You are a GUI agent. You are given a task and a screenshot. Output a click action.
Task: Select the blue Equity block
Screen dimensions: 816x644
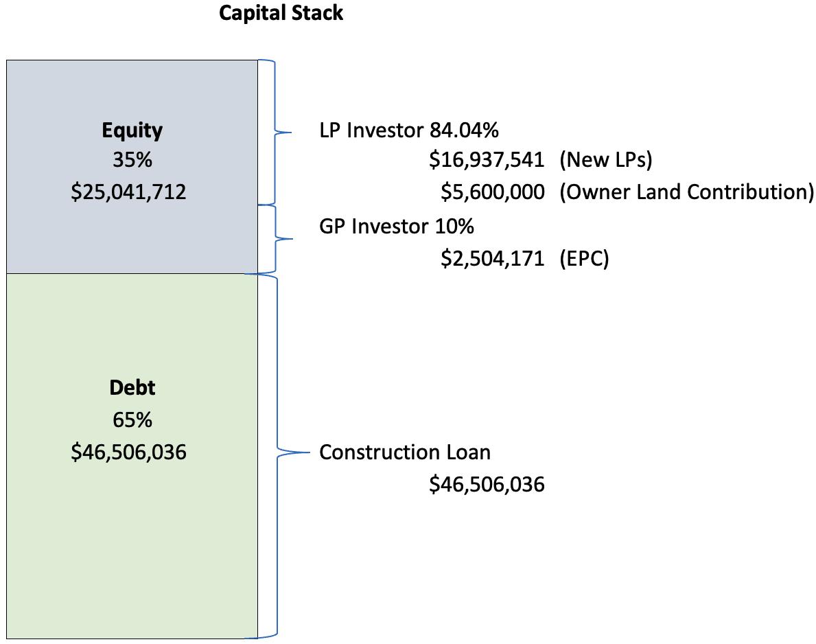[132, 167]
